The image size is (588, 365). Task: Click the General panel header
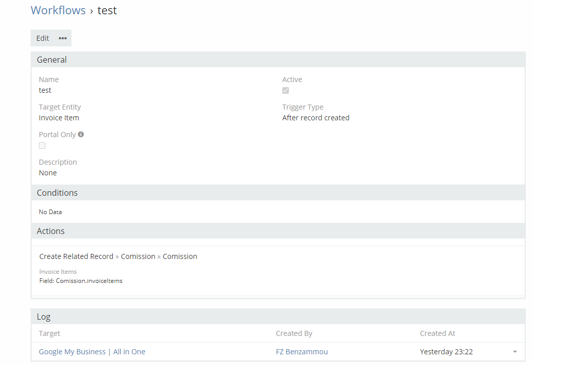tap(52, 60)
